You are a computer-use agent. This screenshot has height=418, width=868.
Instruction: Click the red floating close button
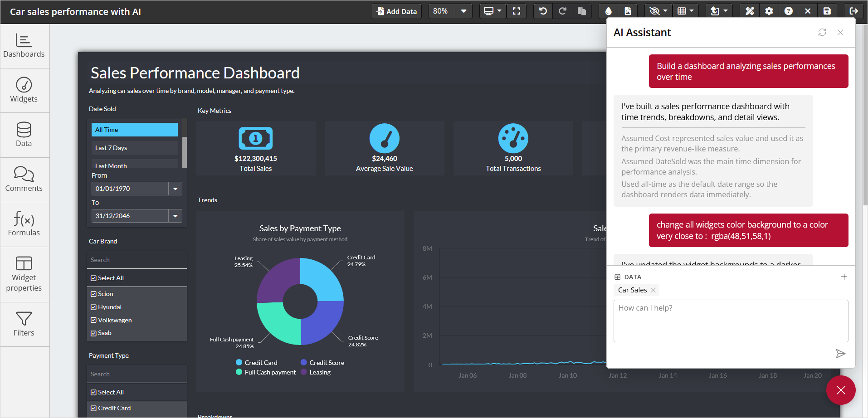click(x=841, y=390)
